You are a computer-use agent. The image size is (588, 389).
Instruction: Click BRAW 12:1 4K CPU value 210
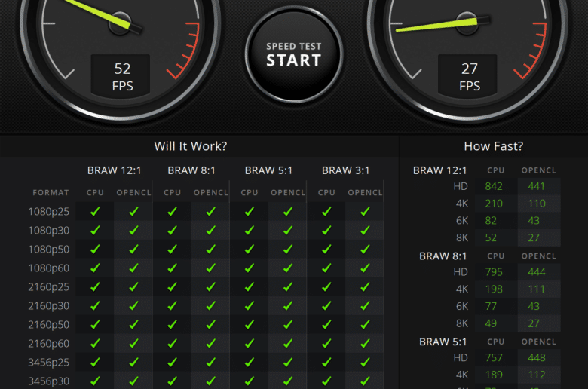click(x=494, y=204)
